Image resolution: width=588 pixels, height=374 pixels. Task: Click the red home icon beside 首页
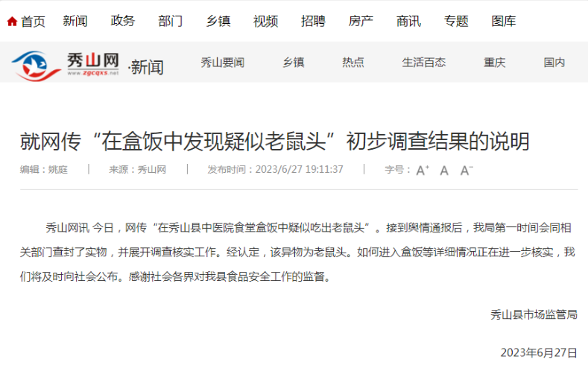[12, 22]
